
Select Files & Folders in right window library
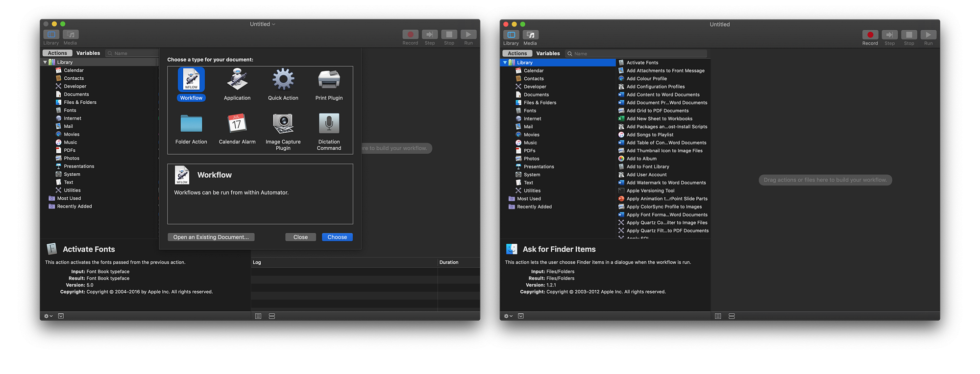click(x=539, y=103)
